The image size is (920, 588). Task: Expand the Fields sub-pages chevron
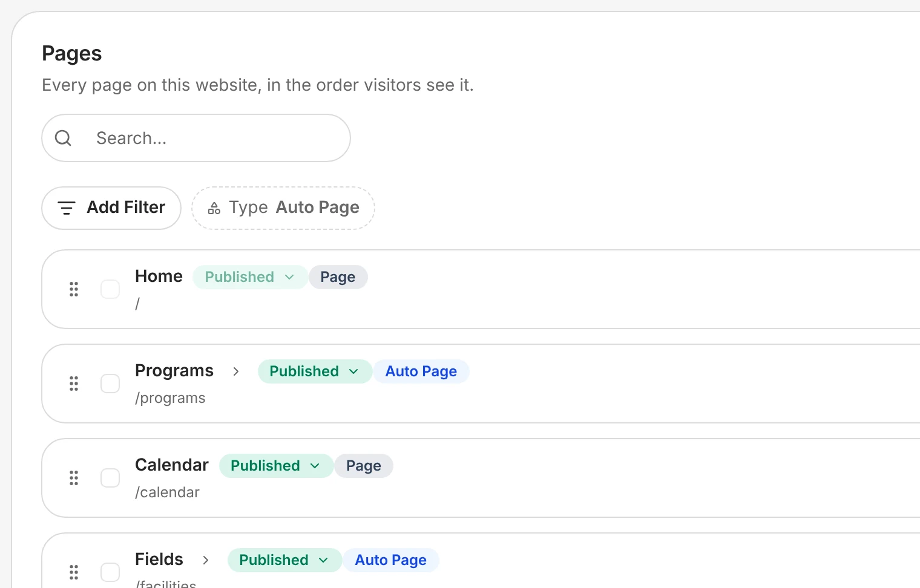coord(206,560)
